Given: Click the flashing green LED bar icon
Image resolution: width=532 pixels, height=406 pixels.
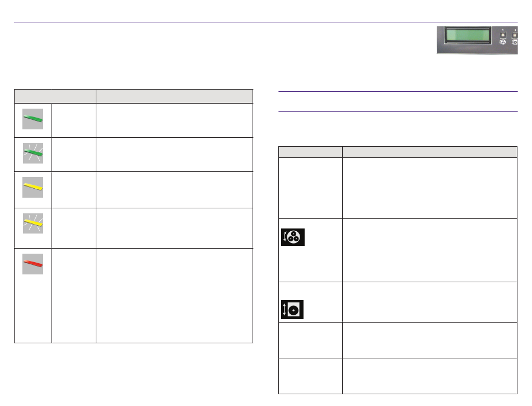Looking at the screenshot, I should [33, 153].
